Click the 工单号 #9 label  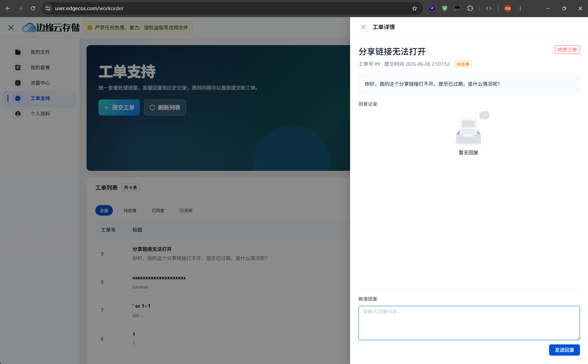[369, 64]
